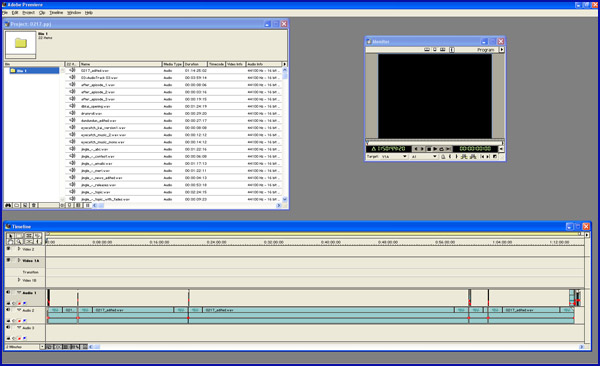Expand the Video 1A track triangle
Image resolution: width=600 pixels, height=366 pixels.
[x=19, y=260]
